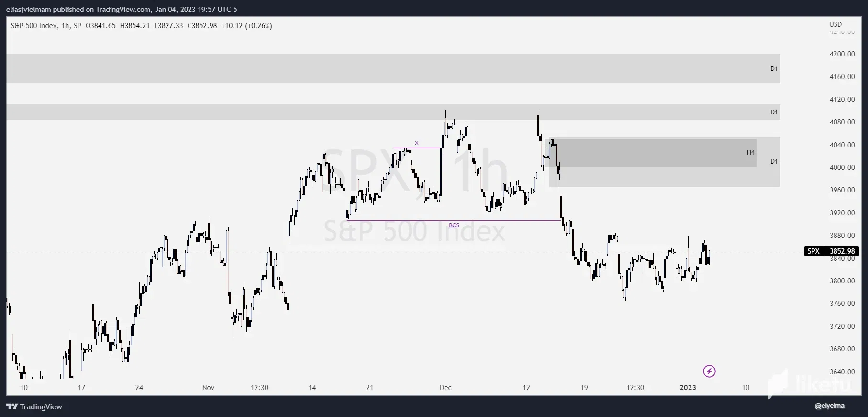The image size is (868, 417).
Task: Select the purple x marker label
Action: pos(417,143)
